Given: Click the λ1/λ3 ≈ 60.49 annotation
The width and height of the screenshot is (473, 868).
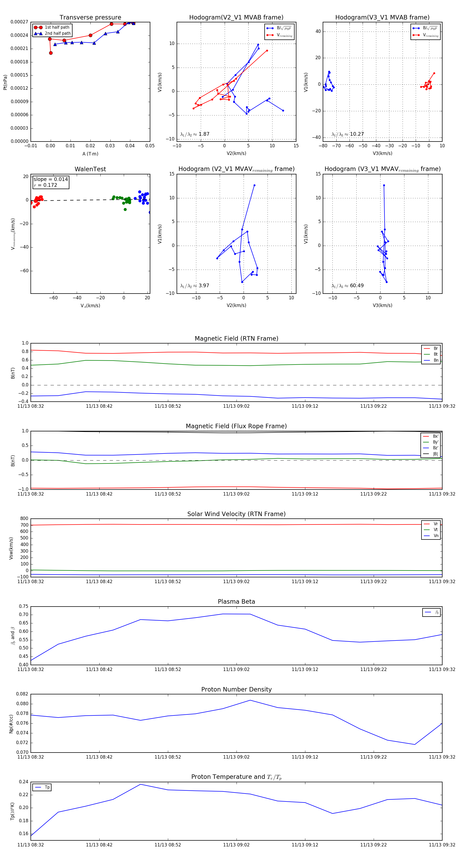Looking at the screenshot, I should [x=347, y=286].
